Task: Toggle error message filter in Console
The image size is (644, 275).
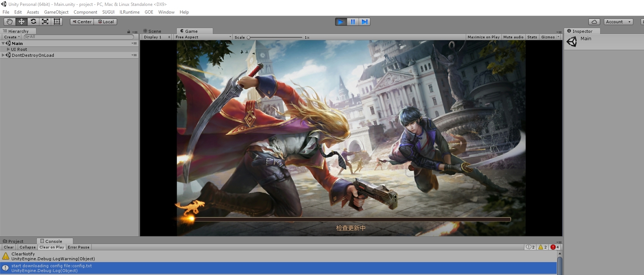Action: 555,247
